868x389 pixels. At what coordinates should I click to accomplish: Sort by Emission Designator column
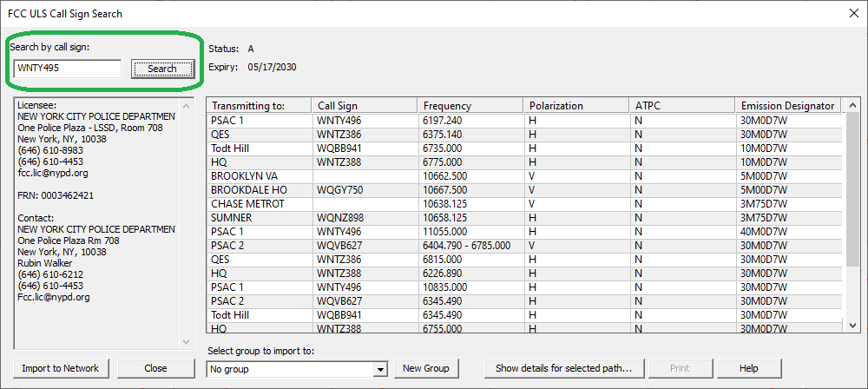point(786,106)
